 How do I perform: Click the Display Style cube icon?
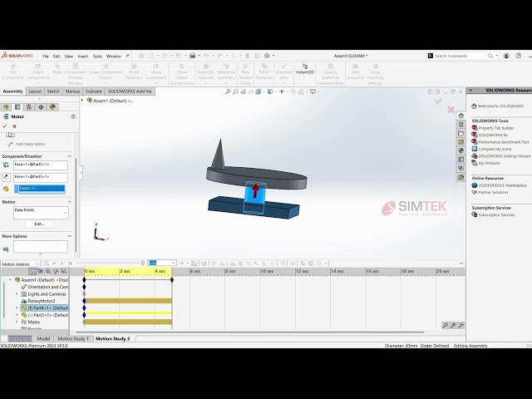(270, 91)
